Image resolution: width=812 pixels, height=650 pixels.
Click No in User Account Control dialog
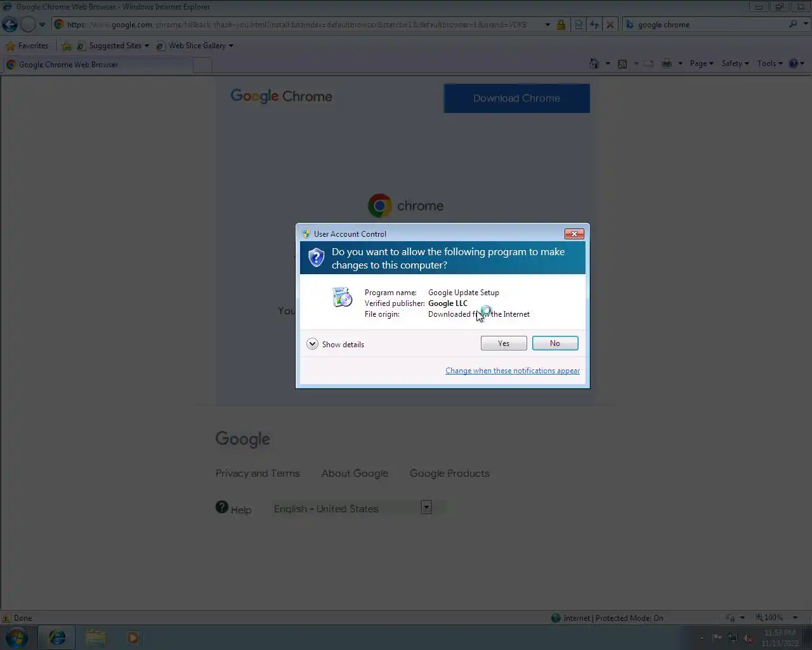(555, 343)
